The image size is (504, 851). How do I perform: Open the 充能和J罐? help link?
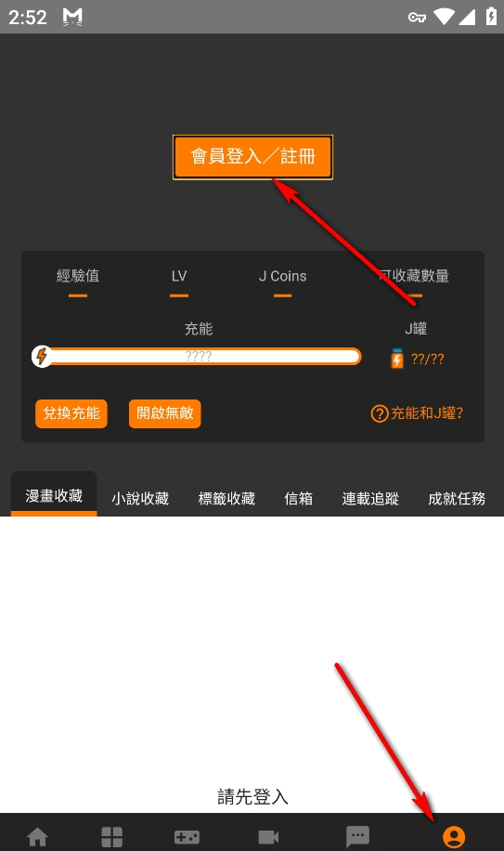(417, 413)
